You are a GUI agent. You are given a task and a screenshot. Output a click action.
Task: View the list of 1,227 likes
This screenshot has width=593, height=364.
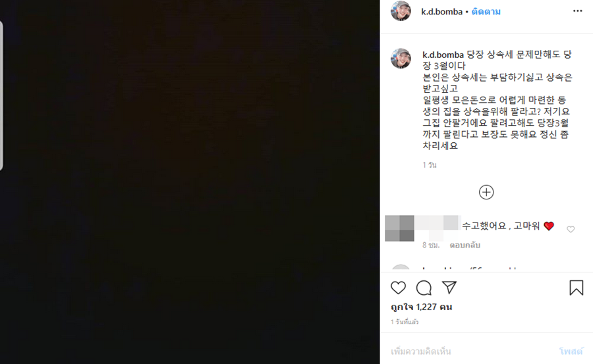(421, 307)
